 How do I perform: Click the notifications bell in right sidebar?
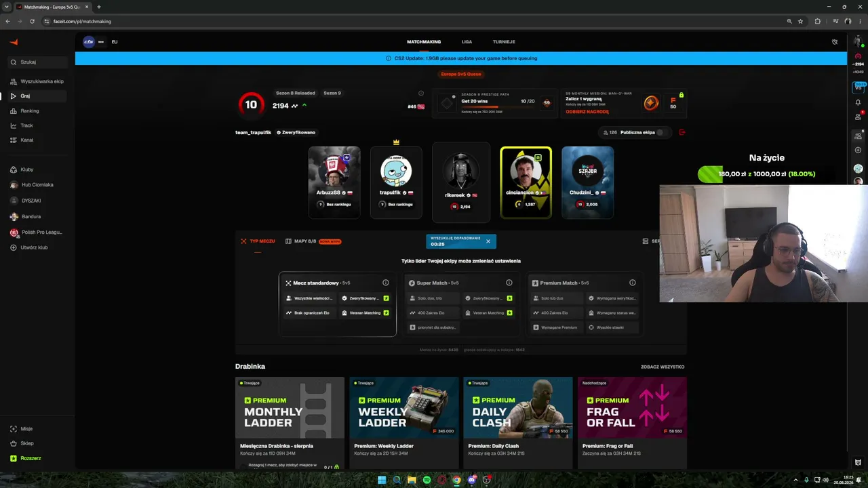click(x=858, y=102)
